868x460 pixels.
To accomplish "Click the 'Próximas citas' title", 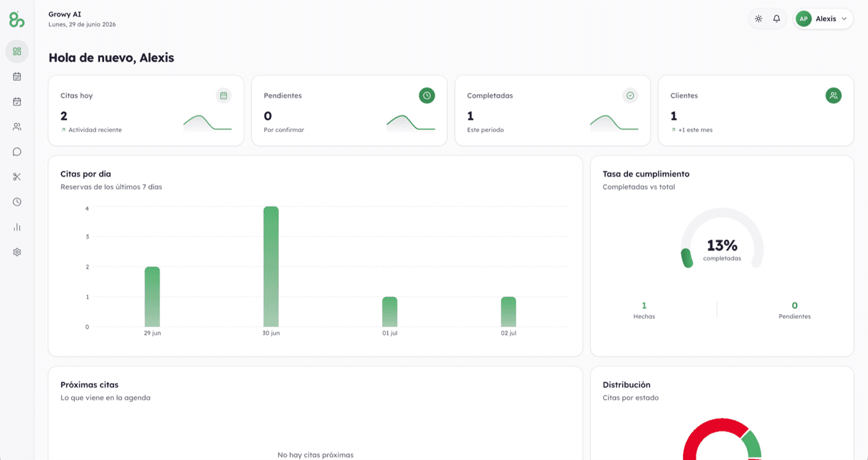I will coord(89,384).
